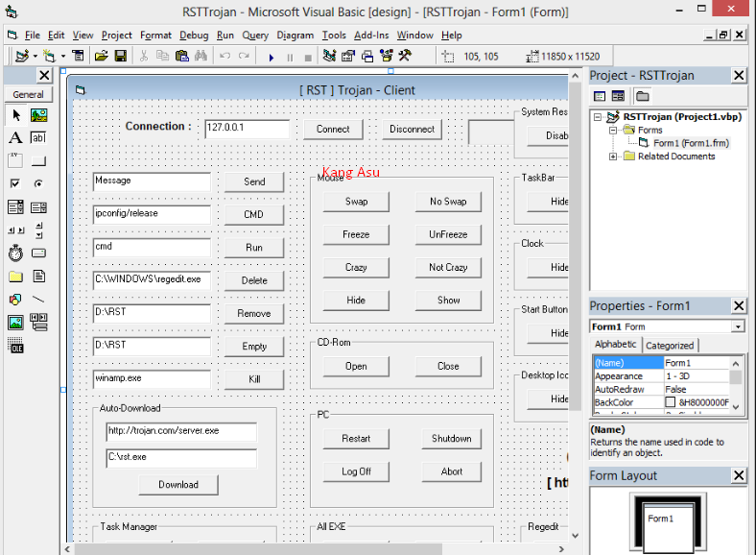Viewport: 756px width, 555px height.
Task: Select the Image control tool
Action: click(16, 323)
